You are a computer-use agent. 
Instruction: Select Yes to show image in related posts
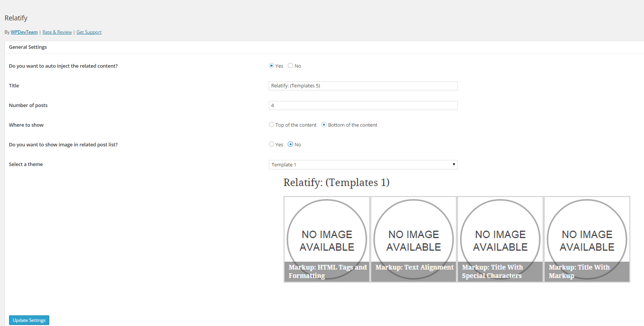pyautogui.click(x=271, y=144)
